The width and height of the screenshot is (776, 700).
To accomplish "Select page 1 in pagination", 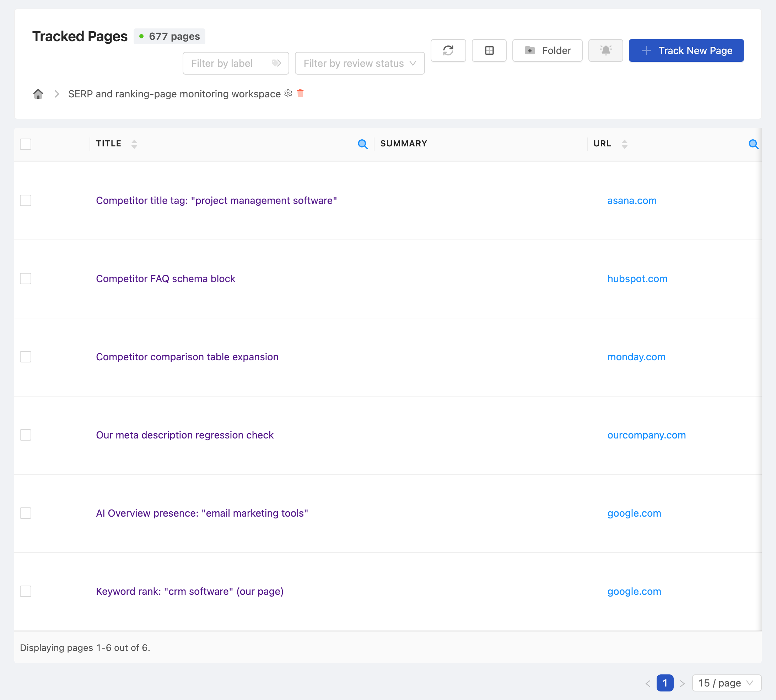I will tap(665, 683).
